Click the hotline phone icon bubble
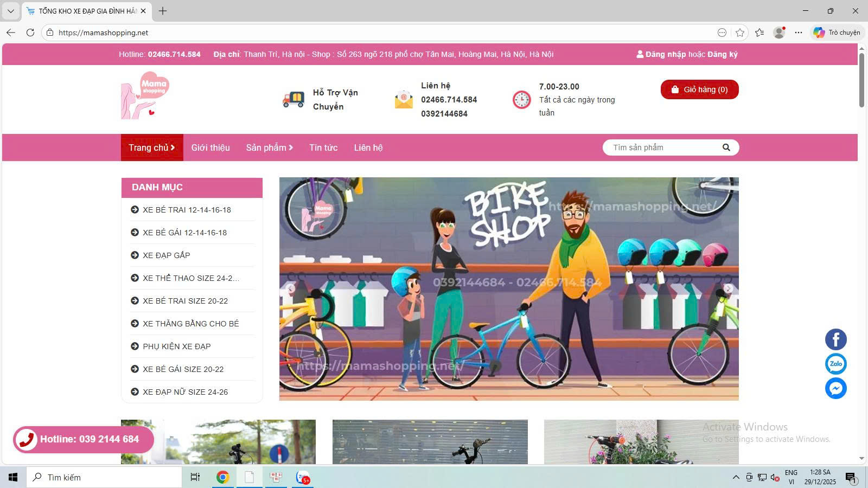The height and width of the screenshot is (488, 868). tap(25, 439)
